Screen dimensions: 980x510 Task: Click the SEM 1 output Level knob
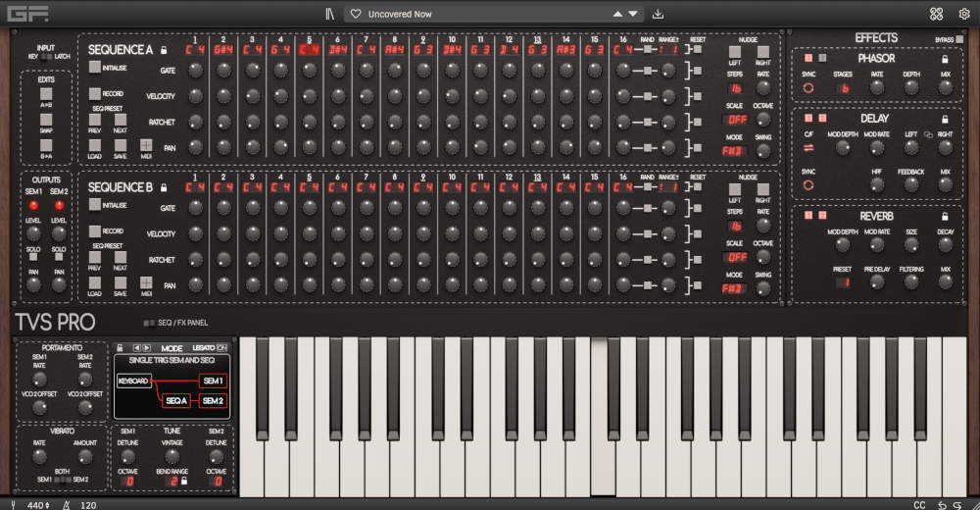coord(33,233)
